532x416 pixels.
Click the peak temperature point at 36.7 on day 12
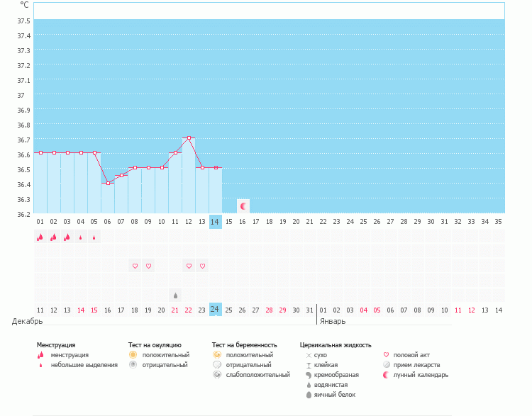coord(189,137)
